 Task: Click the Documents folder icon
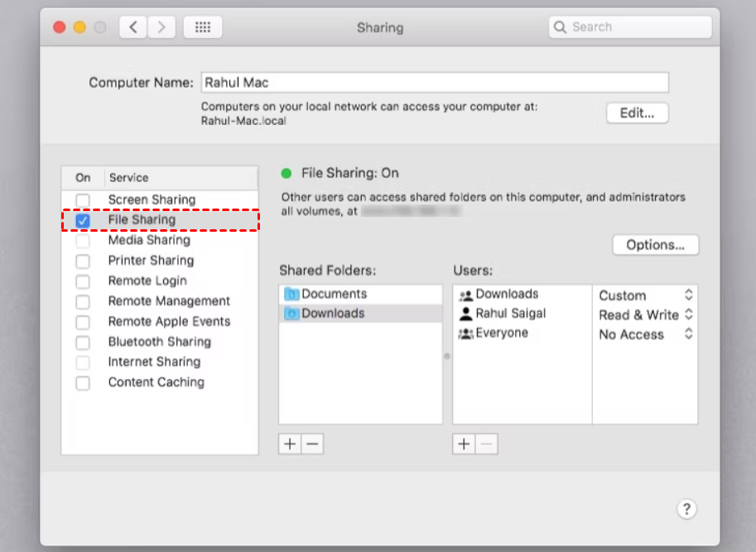291,293
